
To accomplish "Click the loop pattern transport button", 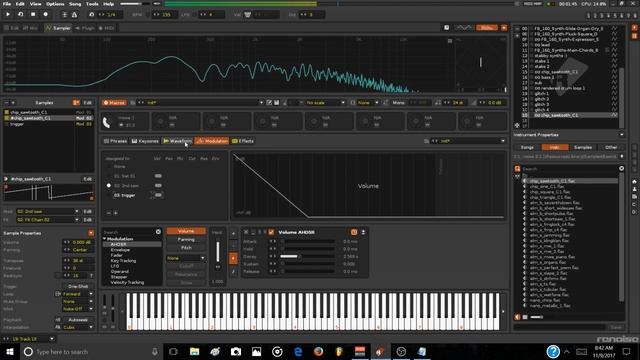I will (x=20, y=14).
